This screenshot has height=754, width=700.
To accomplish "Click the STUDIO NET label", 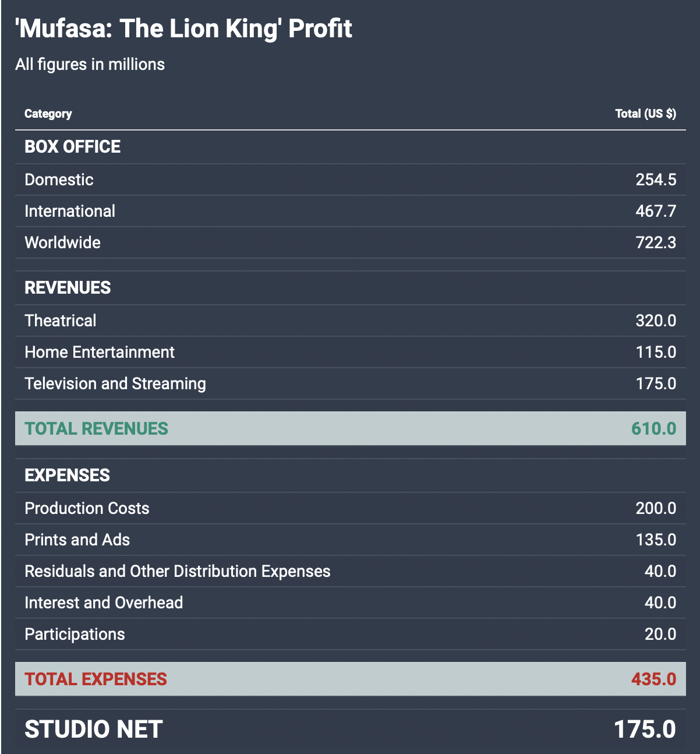I will coord(93,730).
